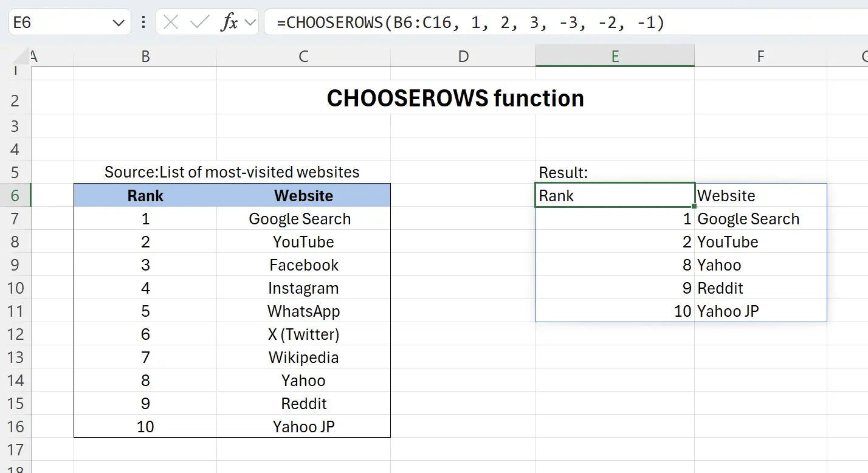Select the cell containing Wikipedia
This screenshot has width=868, height=473.
click(x=303, y=357)
